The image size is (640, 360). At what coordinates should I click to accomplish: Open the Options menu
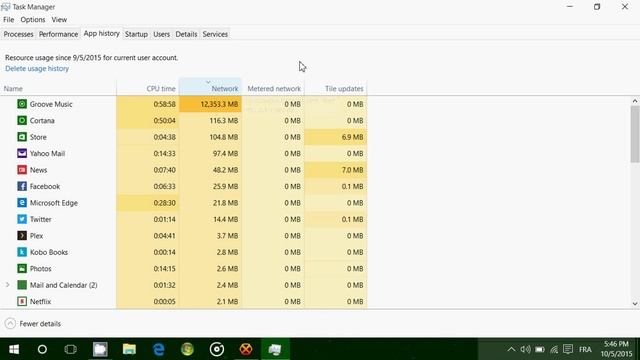click(33, 20)
